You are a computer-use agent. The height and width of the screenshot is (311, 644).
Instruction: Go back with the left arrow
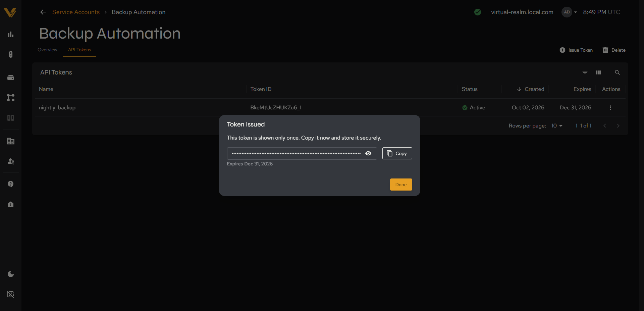point(43,12)
